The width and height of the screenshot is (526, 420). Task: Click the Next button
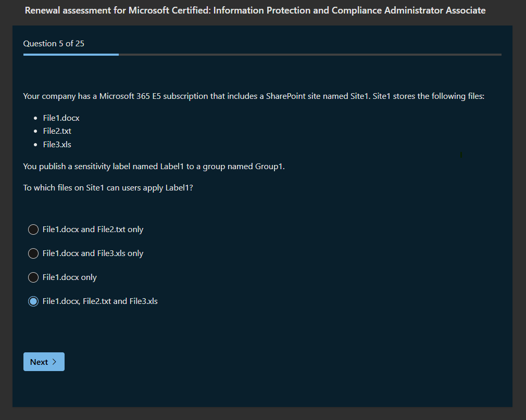click(44, 362)
